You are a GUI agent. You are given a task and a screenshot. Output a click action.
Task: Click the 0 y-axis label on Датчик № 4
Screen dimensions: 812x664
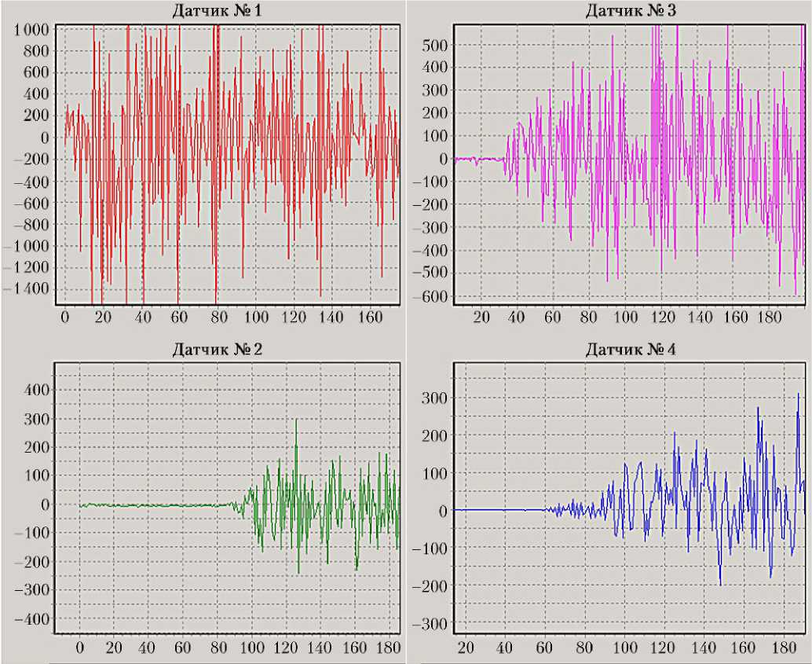click(443, 511)
